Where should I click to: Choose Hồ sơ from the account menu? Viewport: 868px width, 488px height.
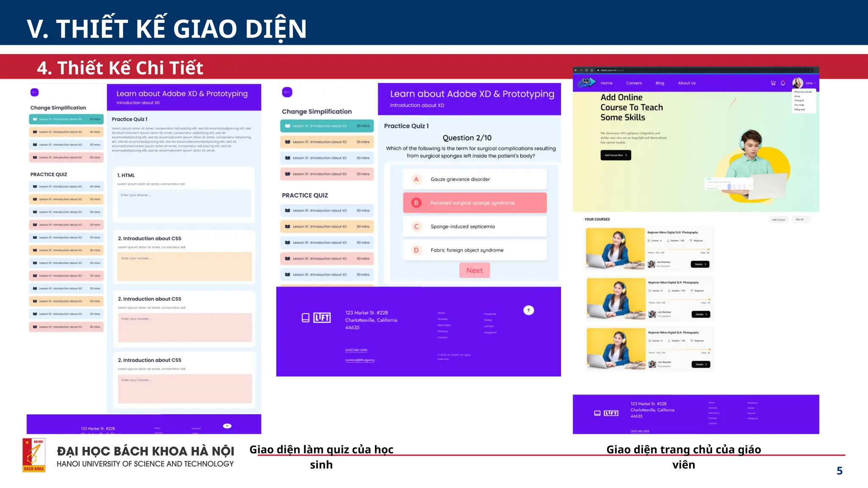[797, 96]
